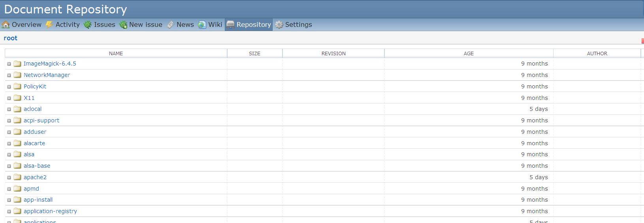Click the ImageMagick-6.4.5 folder icon
Screen dimensions: 644x223
point(17,64)
